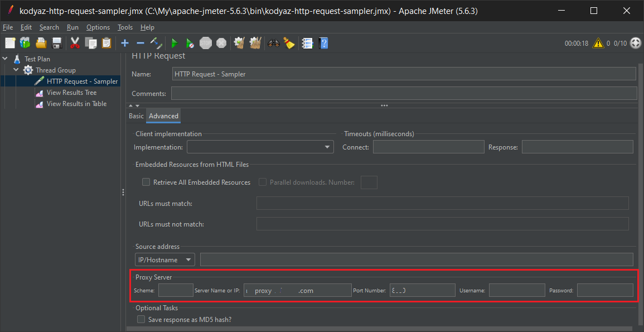Enable Retrieve All Embedded Resources checkbox

[x=146, y=182]
